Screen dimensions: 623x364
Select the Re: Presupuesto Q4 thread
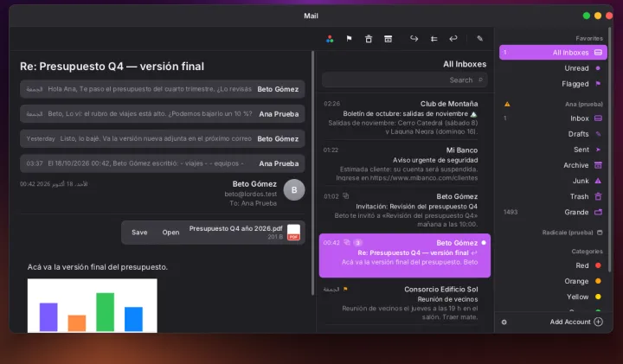coord(404,255)
